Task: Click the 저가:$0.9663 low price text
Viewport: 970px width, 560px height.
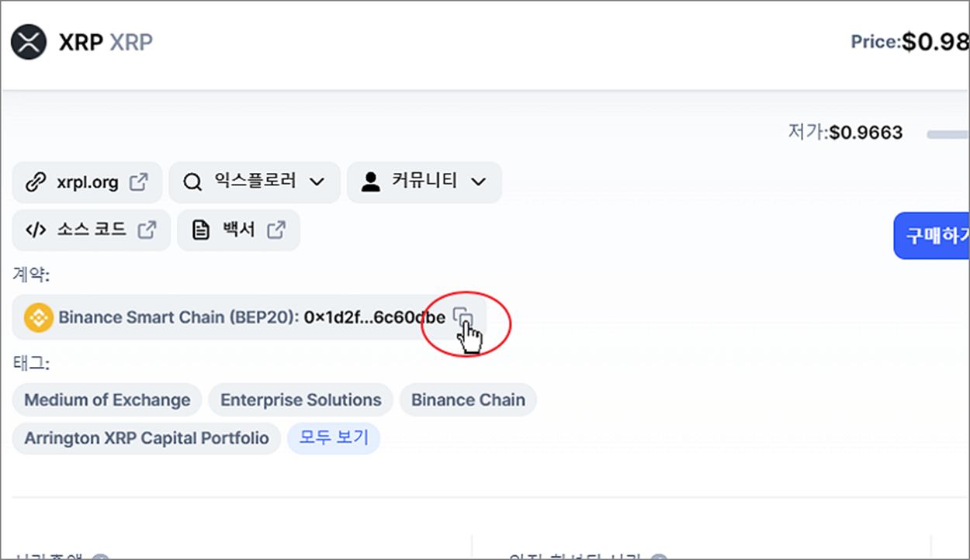Action: pos(846,133)
